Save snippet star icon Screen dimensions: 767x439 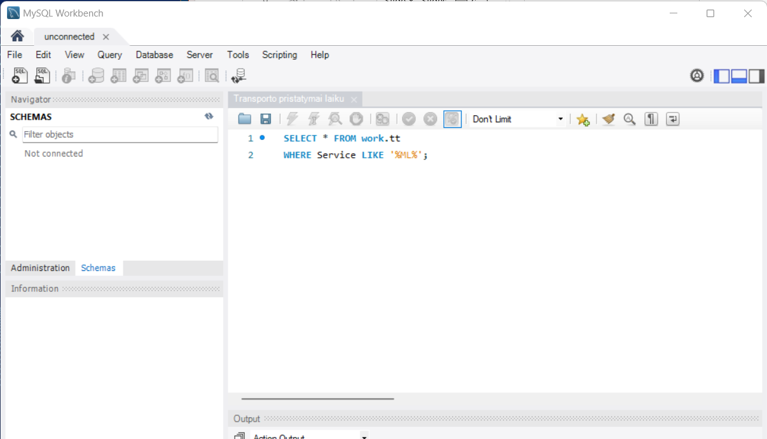point(583,119)
